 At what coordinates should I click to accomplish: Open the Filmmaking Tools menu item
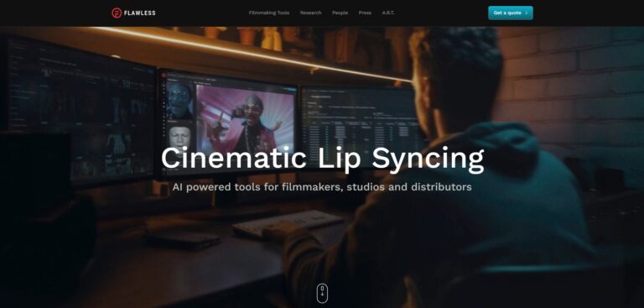pyautogui.click(x=269, y=13)
